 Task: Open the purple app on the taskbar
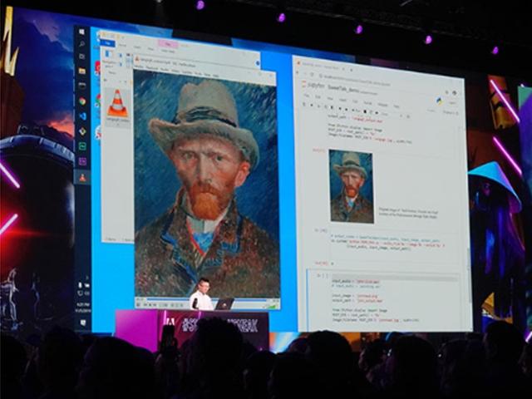coord(82,161)
